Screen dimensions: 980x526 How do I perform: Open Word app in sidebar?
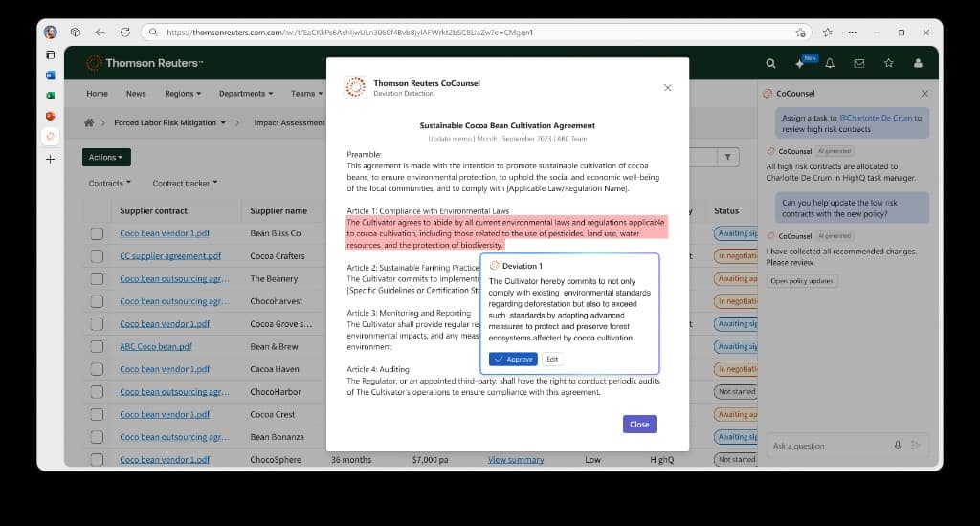pos(51,75)
